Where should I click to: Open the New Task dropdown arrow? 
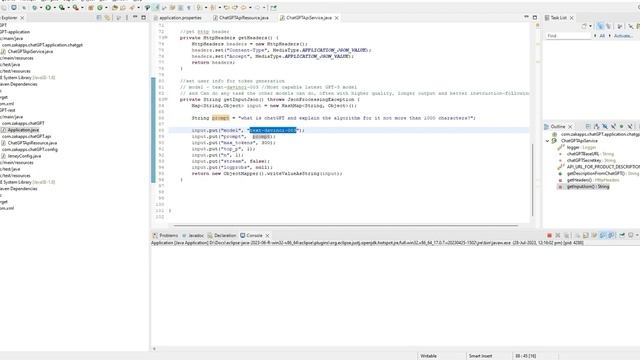click(x=590, y=26)
